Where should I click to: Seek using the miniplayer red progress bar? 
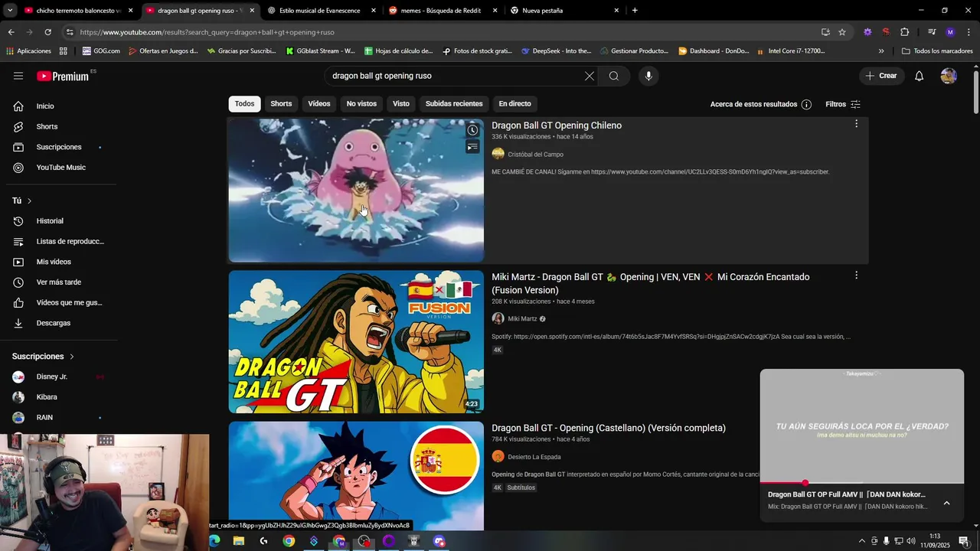[861, 483]
